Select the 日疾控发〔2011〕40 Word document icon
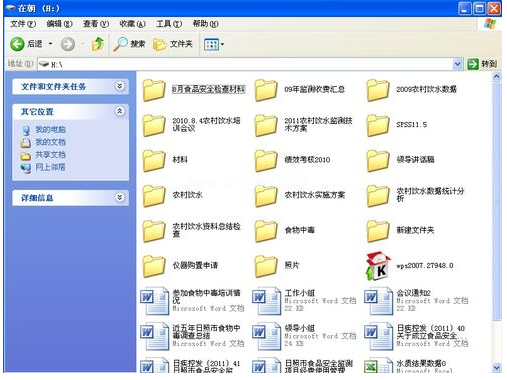 (379, 336)
